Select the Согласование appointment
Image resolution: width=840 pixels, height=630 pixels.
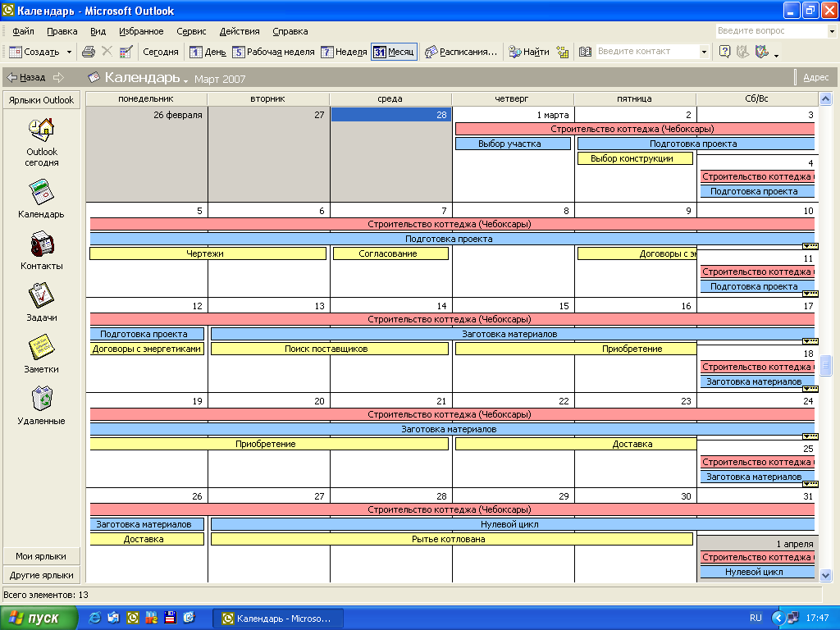pyautogui.click(x=390, y=253)
